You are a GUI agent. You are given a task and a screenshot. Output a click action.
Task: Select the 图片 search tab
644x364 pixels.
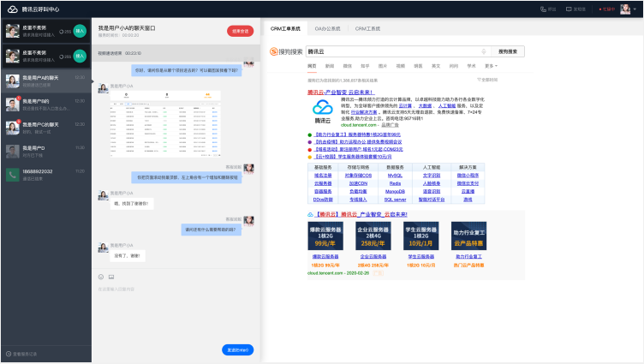(383, 66)
